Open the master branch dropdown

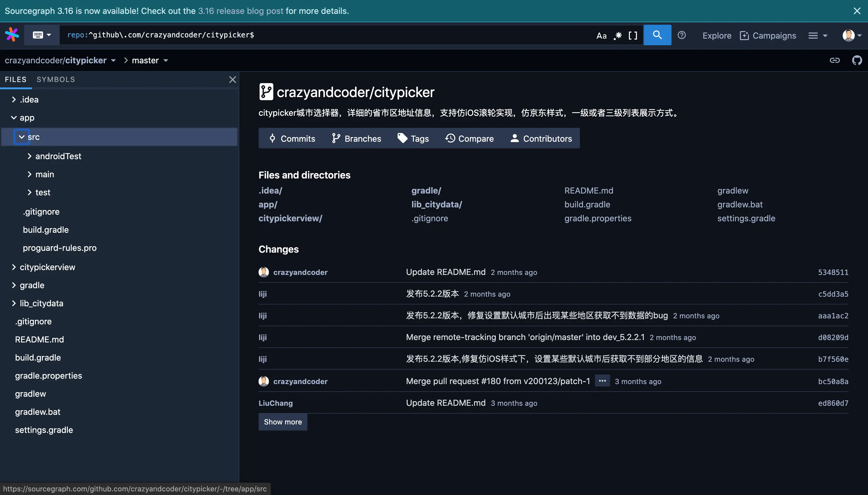coord(150,61)
